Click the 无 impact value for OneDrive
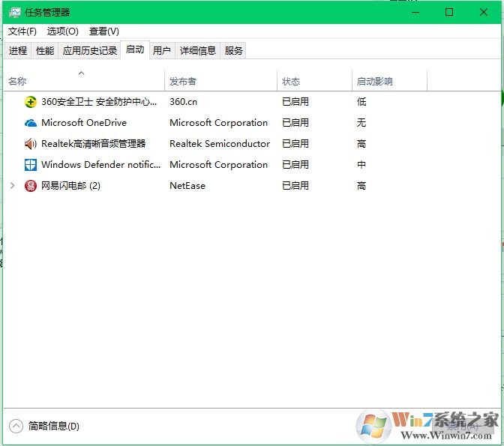The width and height of the screenshot is (504, 446). 361,123
